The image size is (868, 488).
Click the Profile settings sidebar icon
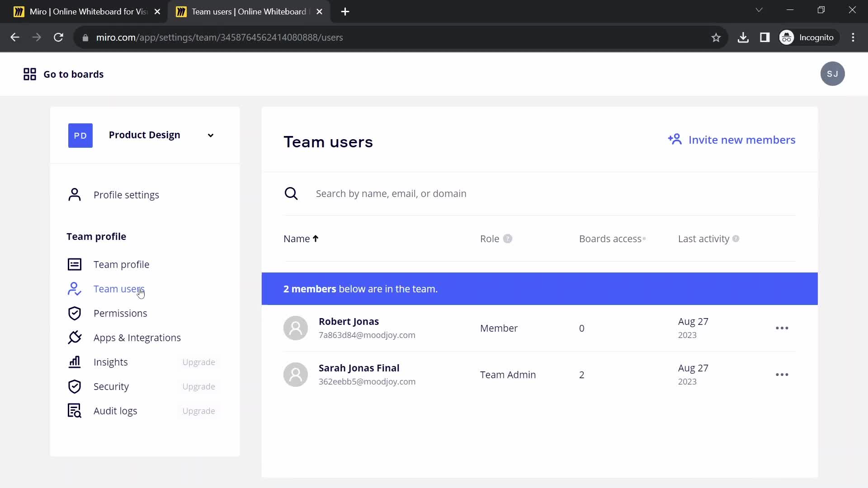tap(74, 194)
